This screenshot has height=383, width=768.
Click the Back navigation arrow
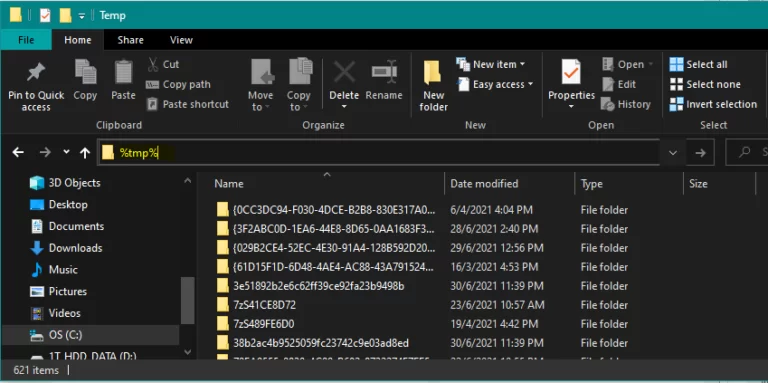point(18,153)
